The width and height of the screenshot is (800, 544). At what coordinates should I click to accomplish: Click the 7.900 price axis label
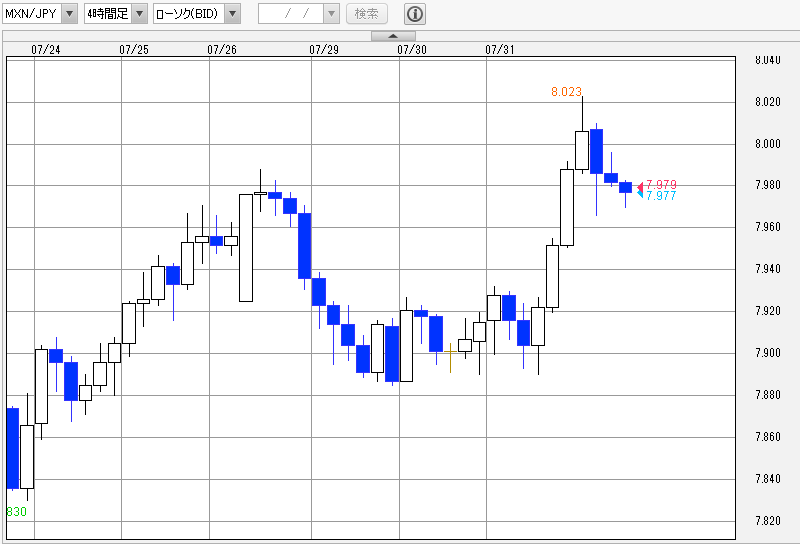click(767, 354)
